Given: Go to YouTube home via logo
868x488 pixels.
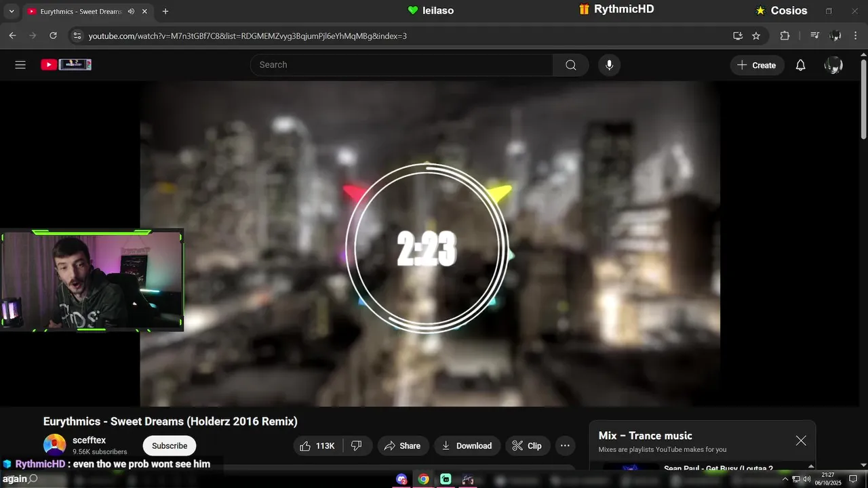Looking at the screenshot, I should pyautogui.click(x=66, y=64).
